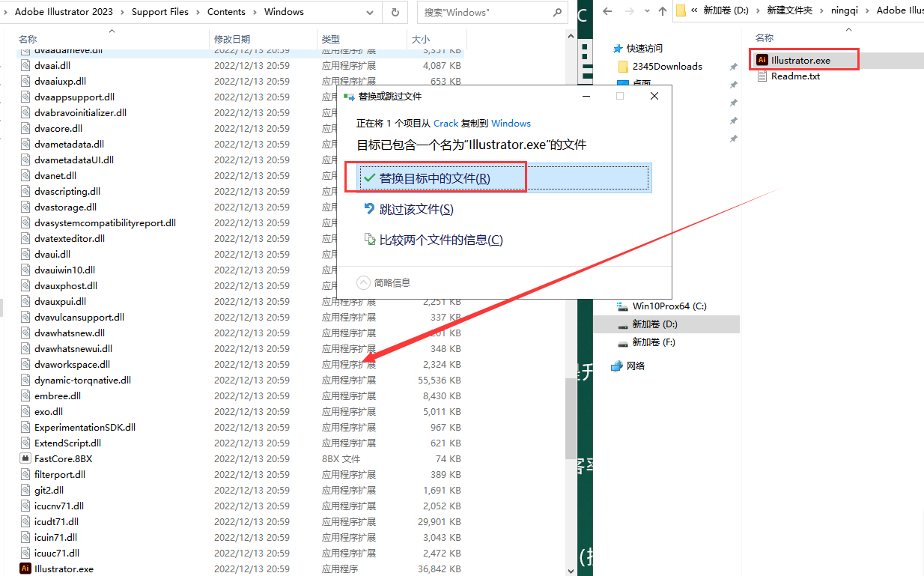Click the pin icon beside 2345Downloads
This screenshot has width=924, height=576.
click(734, 67)
